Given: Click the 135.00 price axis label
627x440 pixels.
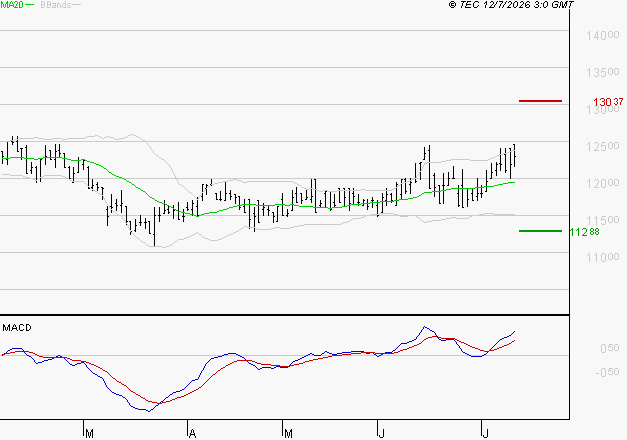Looking at the screenshot, I should point(603,72).
